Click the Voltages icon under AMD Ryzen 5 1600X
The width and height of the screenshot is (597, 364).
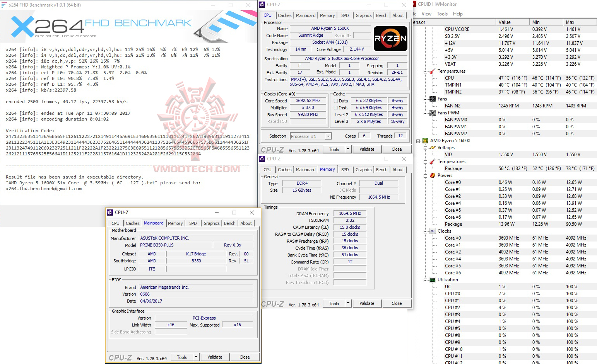point(433,147)
